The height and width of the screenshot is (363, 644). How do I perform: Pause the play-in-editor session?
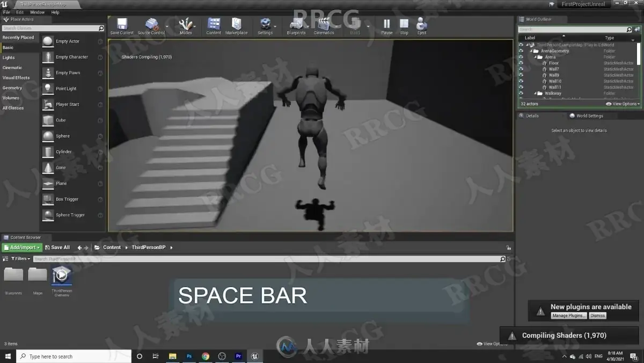387,24
